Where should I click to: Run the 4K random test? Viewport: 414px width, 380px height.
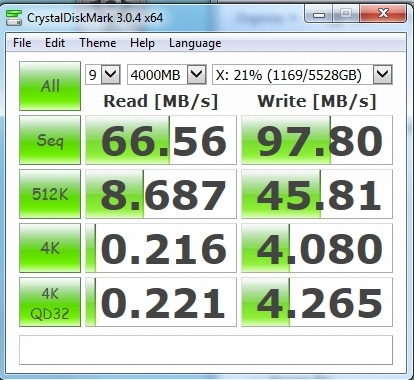click(50, 248)
